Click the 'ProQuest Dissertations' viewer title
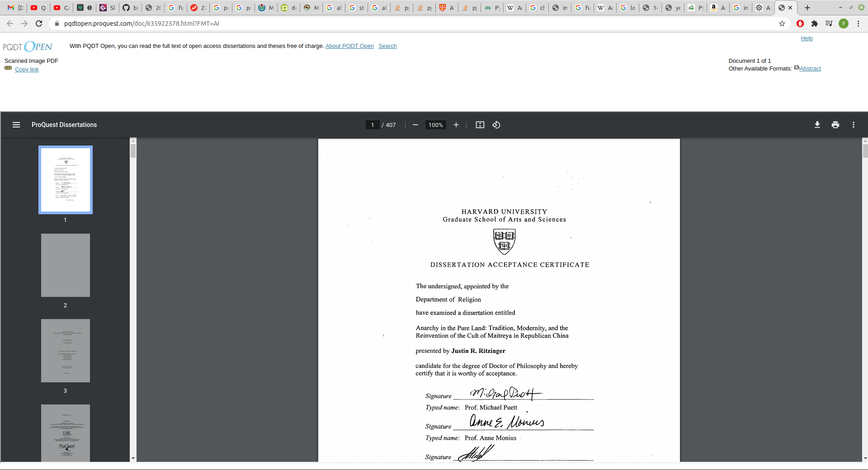Viewport: 868px width, 470px height. pos(64,125)
